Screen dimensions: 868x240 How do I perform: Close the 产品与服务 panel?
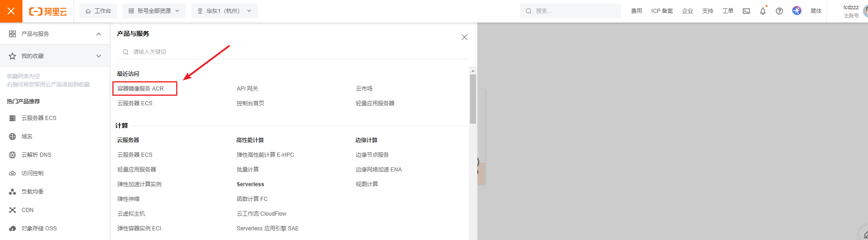(x=465, y=37)
